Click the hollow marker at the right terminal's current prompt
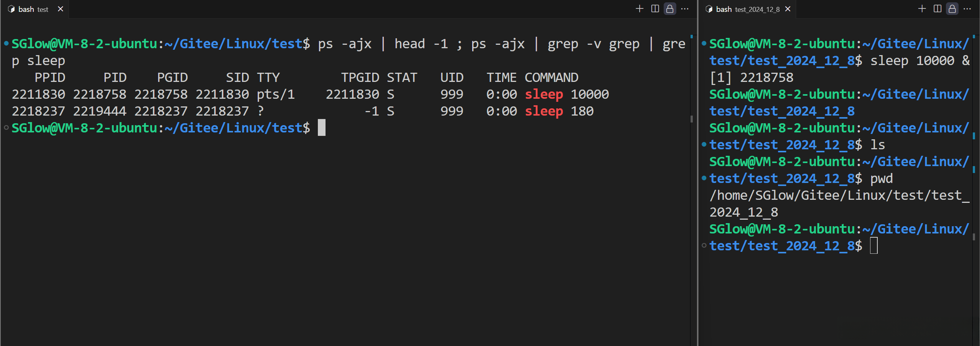Screen dimensions: 980x346 point(704,246)
